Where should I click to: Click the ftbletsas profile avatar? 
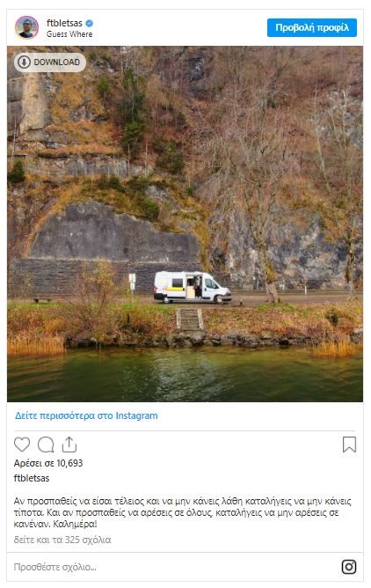click(x=26, y=28)
